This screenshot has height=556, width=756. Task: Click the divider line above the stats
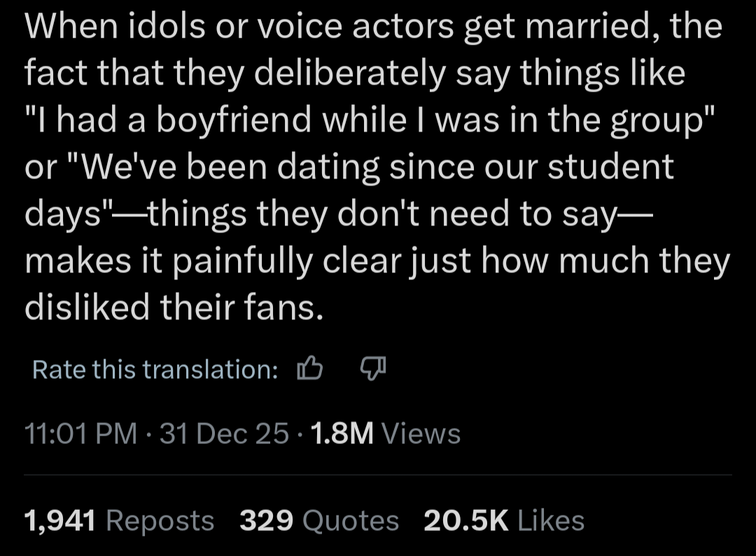[x=378, y=475]
